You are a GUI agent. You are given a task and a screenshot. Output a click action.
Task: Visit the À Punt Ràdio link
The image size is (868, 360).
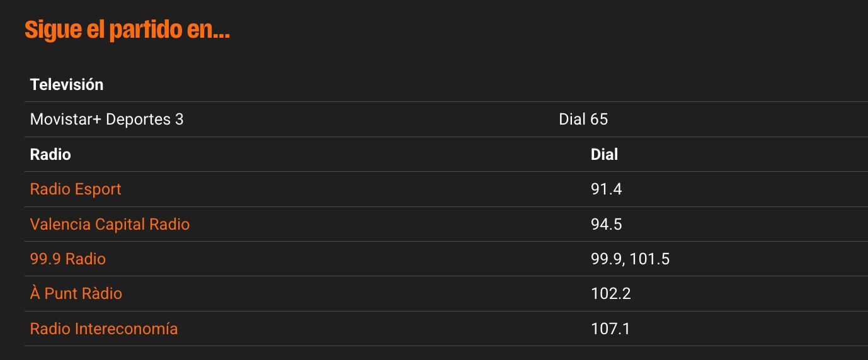point(76,294)
